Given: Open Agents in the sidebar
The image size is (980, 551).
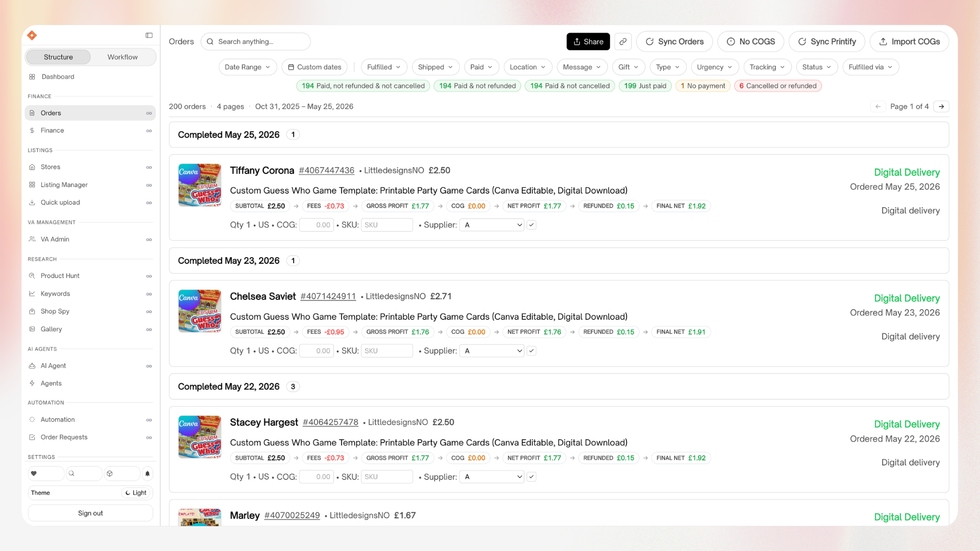Looking at the screenshot, I should 90,384.
